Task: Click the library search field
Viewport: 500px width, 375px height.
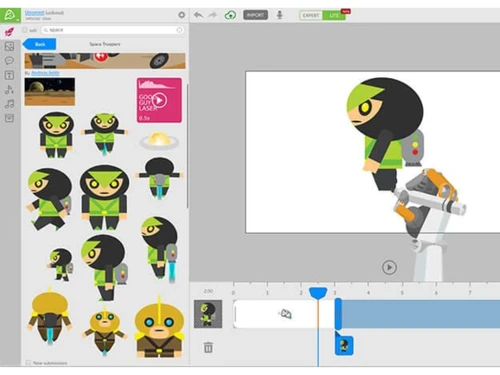Action: tap(113, 30)
